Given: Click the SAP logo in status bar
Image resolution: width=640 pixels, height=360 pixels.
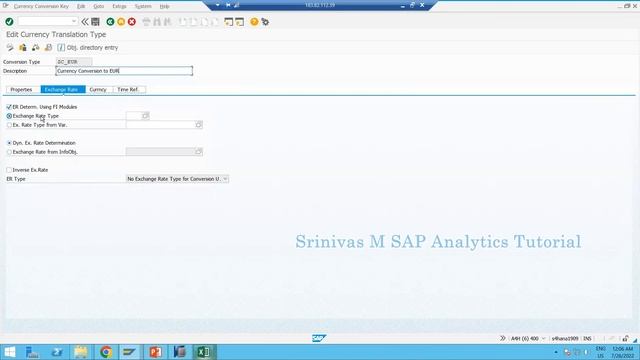Looking at the screenshot, I should point(319,338).
